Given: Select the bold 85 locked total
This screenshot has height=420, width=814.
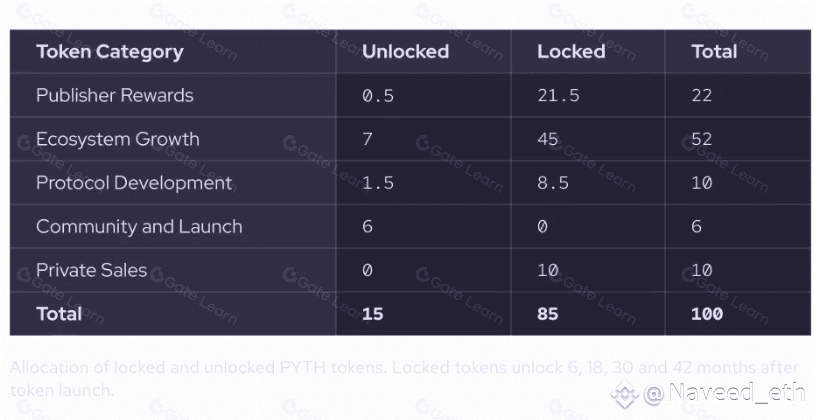Looking at the screenshot, I should [x=548, y=314].
